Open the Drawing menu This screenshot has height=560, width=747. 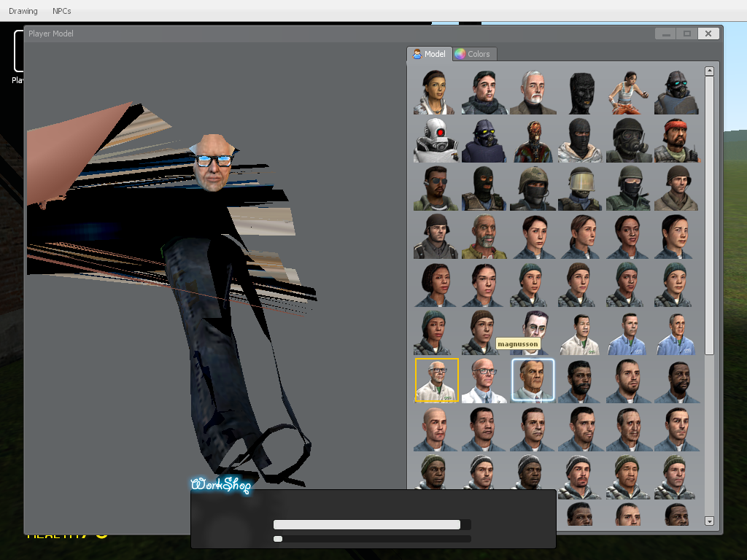point(23,10)
